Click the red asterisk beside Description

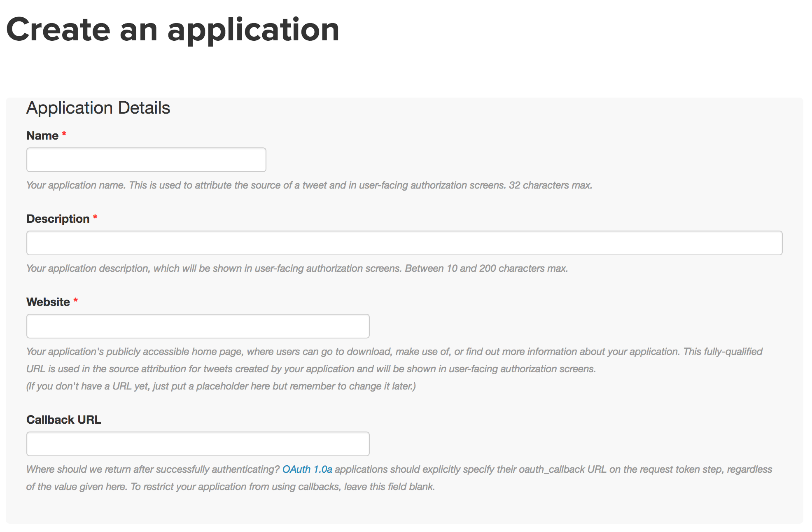(x=95, y=217)
